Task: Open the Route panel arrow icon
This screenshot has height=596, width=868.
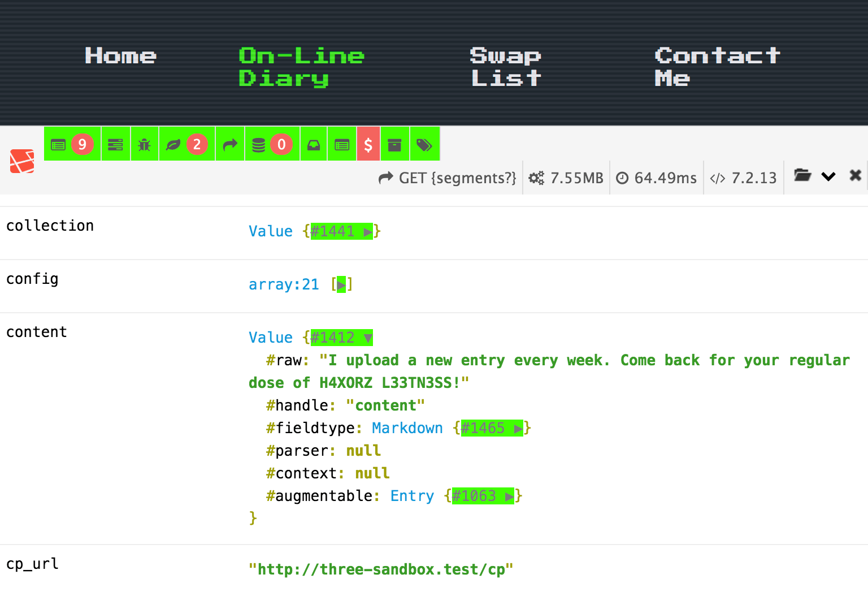Action: (x=229, y=144)
